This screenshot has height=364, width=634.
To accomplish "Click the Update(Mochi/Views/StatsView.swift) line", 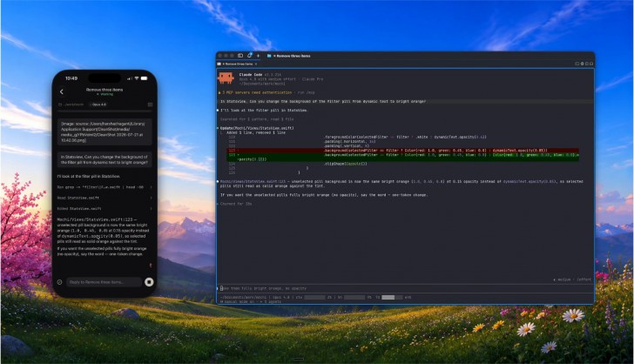I will (x=257, y=128).
